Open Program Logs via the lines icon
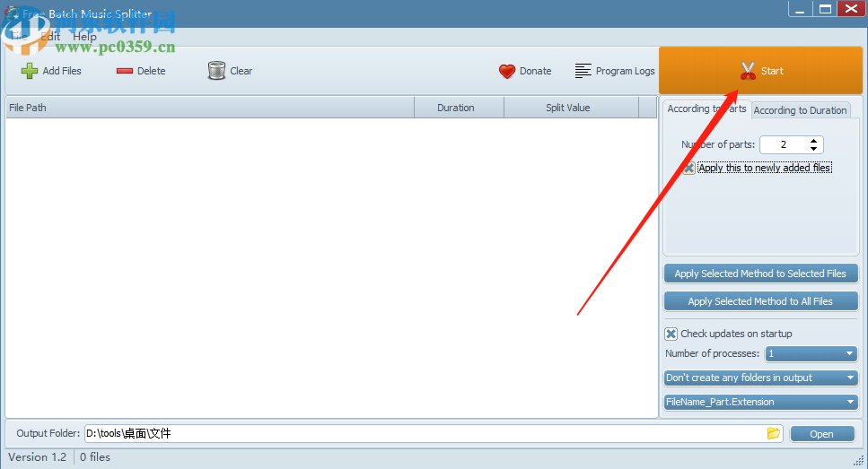Viewport: 868px width, 469px height. [x=583, y=71]
